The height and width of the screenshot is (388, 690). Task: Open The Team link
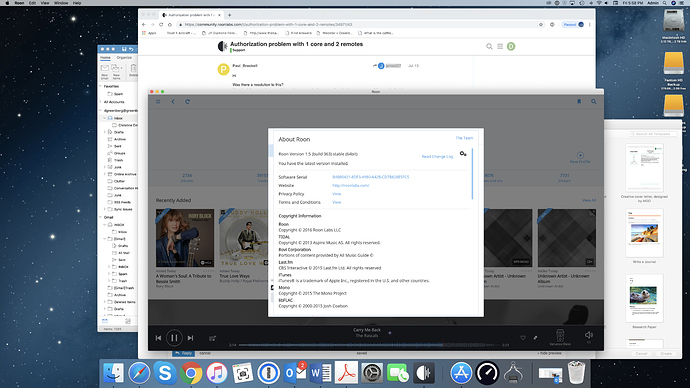[x=464, y=138]
